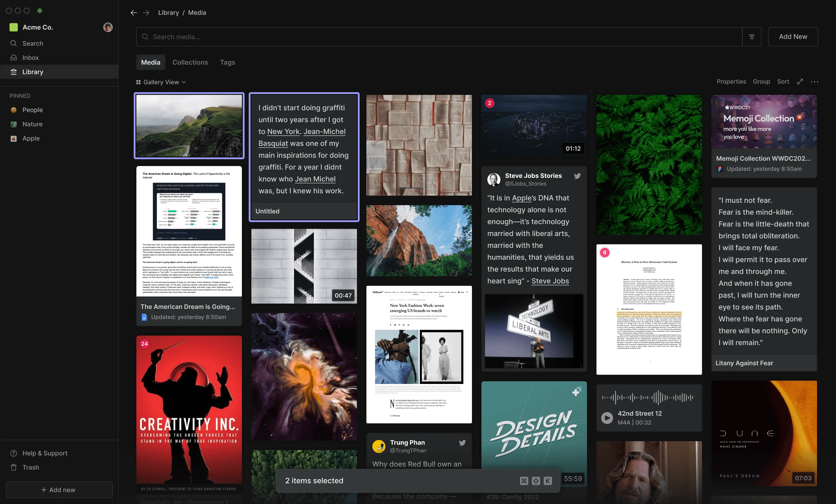
Task: Click the document icon under American Dream card
Action: (144, 317)
